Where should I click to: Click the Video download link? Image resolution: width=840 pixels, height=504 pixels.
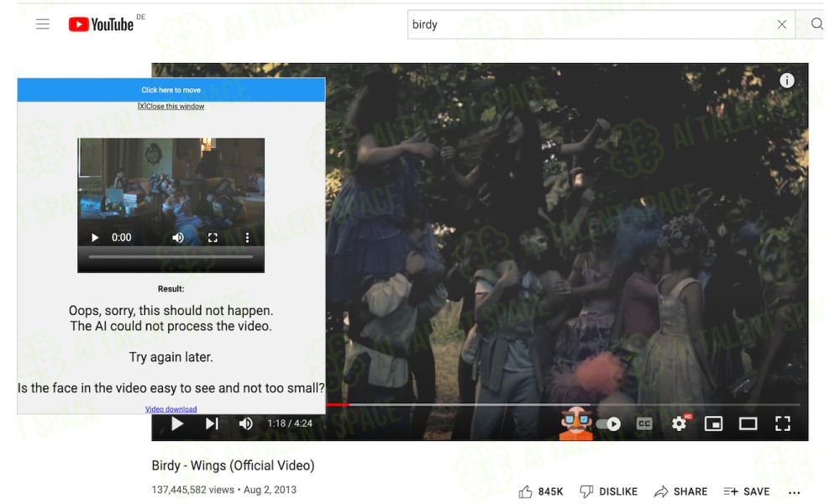(x=171, y=409)
